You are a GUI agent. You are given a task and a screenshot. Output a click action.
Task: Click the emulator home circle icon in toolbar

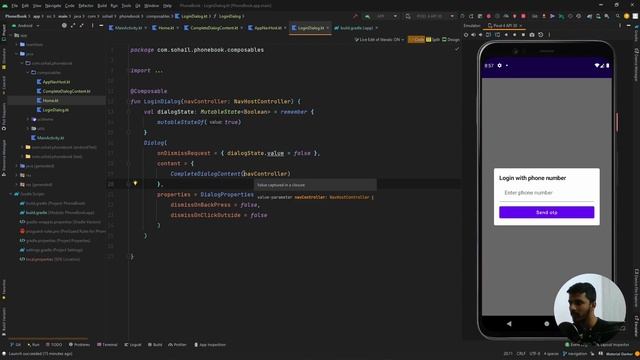[514, 35]
